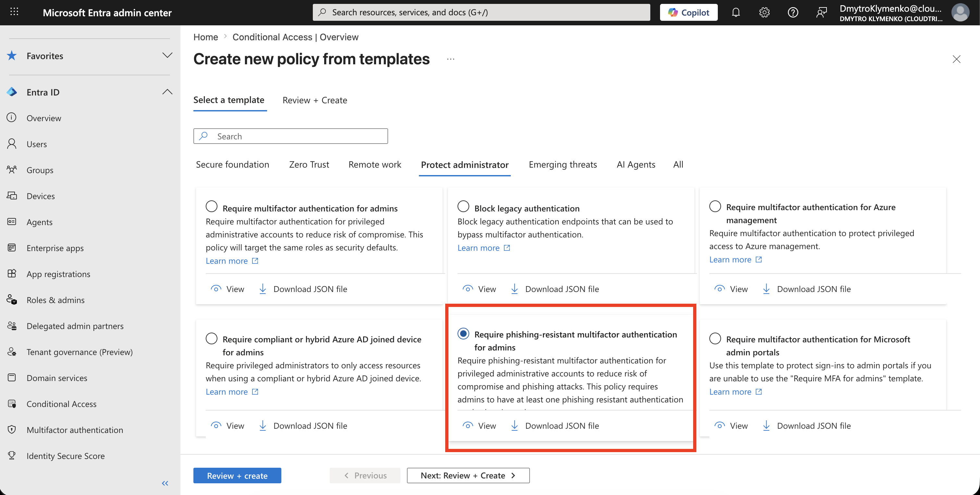Click the Users person icon
This screenshot has height=495, width=980.
click(12, 144)
